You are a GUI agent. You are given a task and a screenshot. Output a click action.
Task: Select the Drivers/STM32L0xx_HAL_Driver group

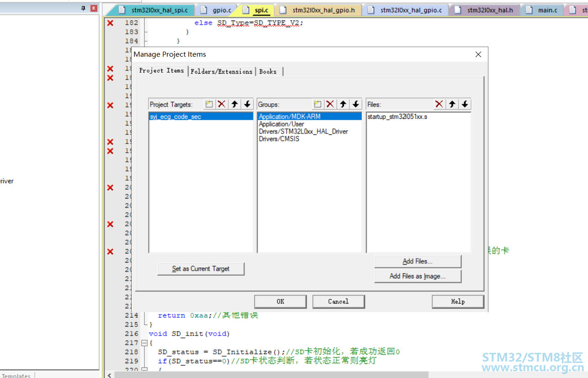coord(310,131)
